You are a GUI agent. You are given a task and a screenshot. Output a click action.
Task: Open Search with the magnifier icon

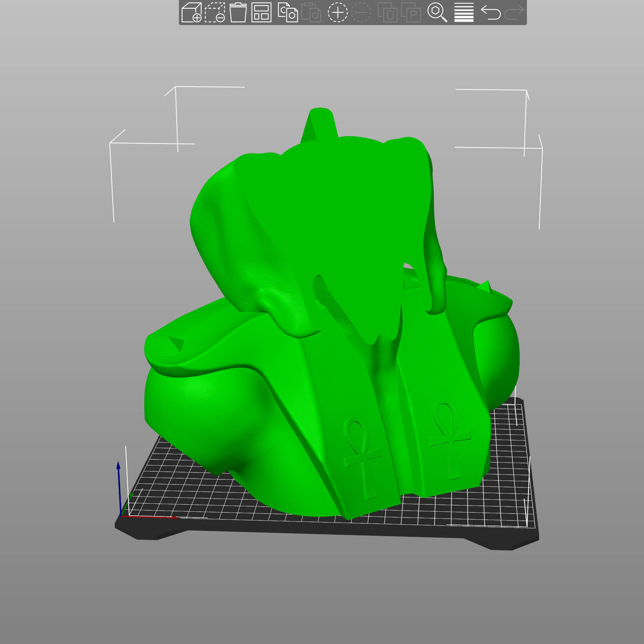pos(437,12)
